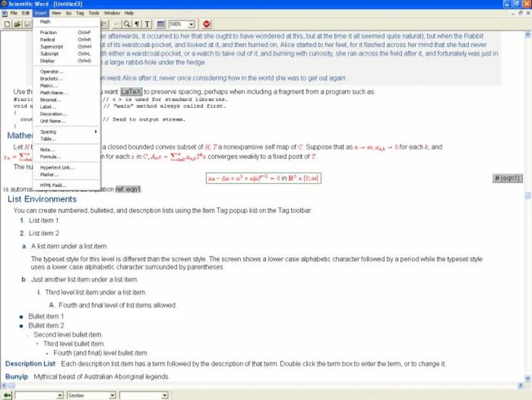The height and width of the screenshot is (400, 532).
Task: Click 'Fourth (and final) level bullet item'
Action: [x=101, y=353]
